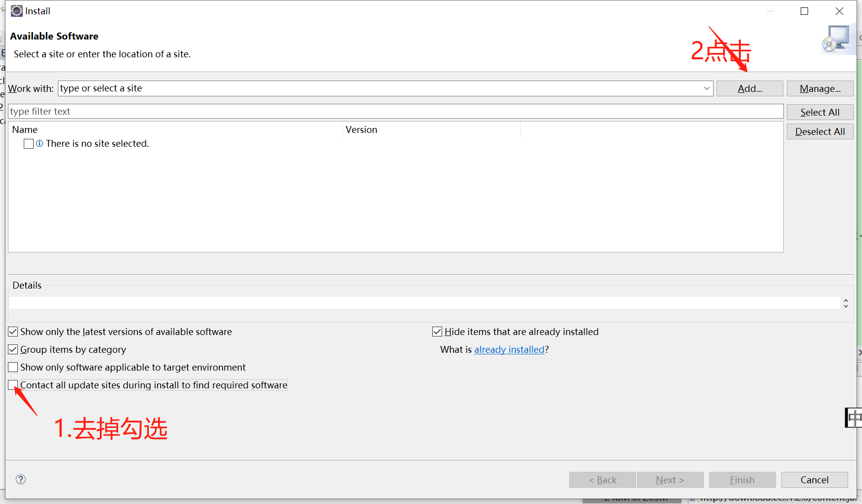Click the Select All button
Viewport: 862px width, 504px height.
coord(820,112)
